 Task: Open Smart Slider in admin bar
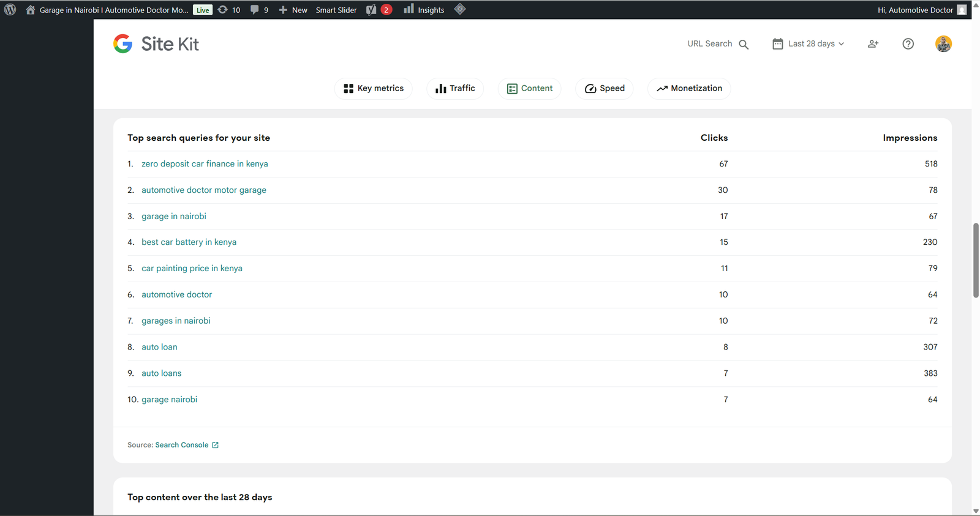[x=336, y=10]
